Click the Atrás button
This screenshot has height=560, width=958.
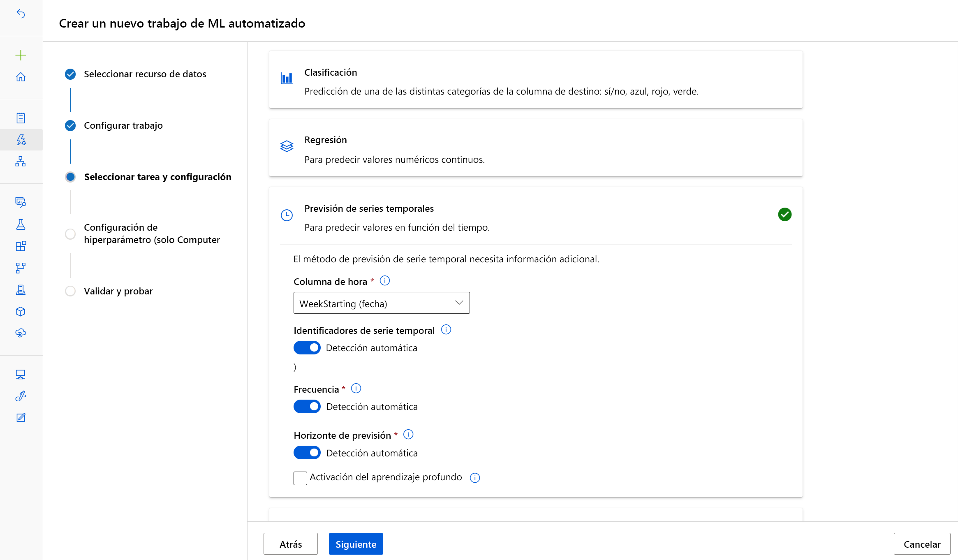[291, 544]
